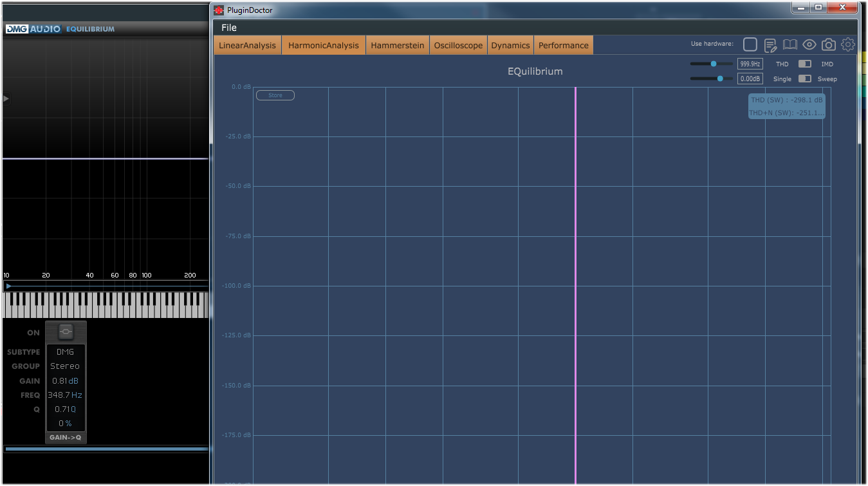Expand the arrow on Equilibrium's left edge
868x486 pixels.
tap(6, 98)
